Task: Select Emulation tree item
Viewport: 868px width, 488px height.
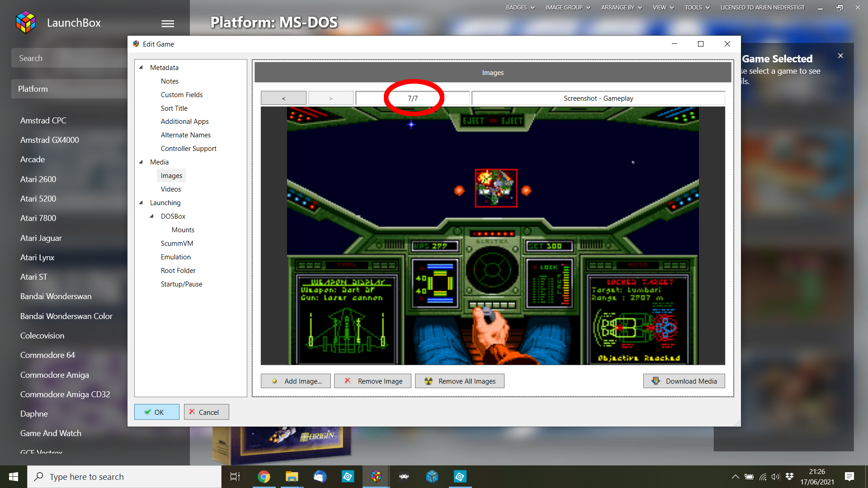Action: click(x=176, y=257)
